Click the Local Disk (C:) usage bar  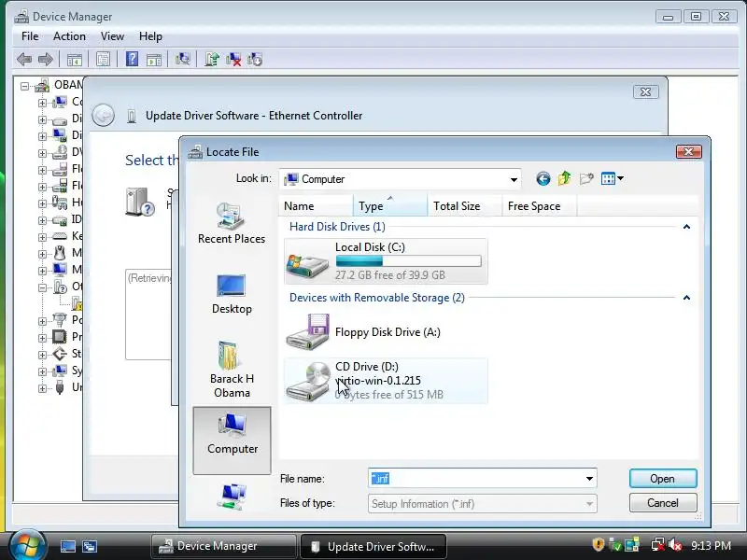(x=408, y=261)
